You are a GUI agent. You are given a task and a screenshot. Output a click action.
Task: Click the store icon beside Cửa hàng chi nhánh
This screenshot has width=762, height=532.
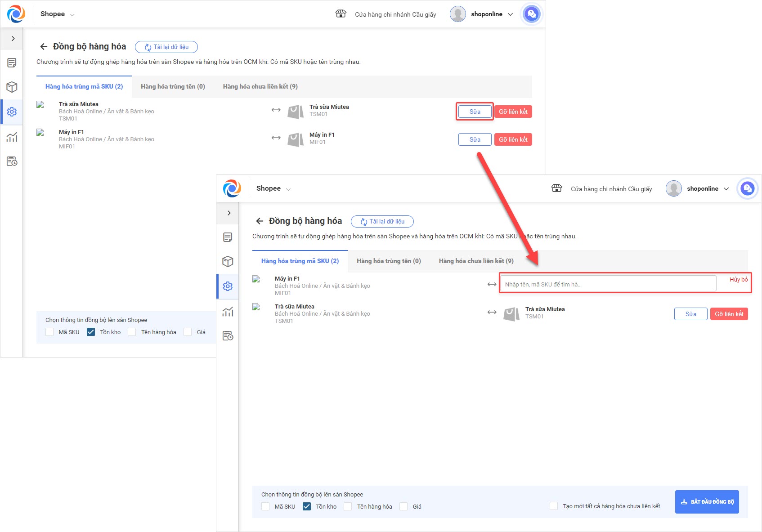557,188
